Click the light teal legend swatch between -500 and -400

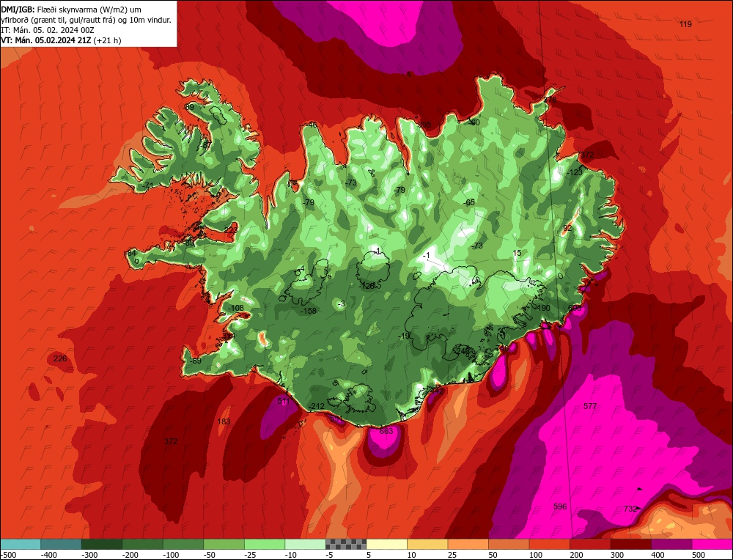coord(21,544)
